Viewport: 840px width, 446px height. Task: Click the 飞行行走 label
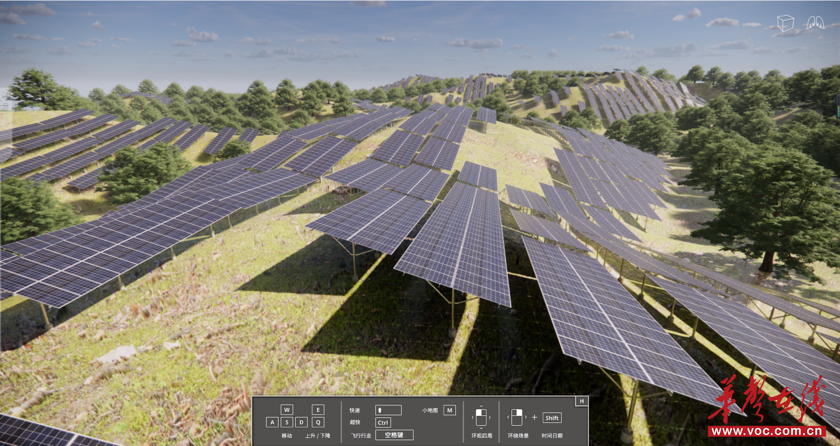point(360,436)
